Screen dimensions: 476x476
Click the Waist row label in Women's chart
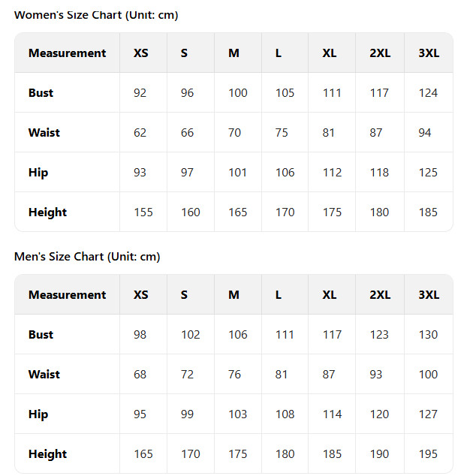coord(44,133)
